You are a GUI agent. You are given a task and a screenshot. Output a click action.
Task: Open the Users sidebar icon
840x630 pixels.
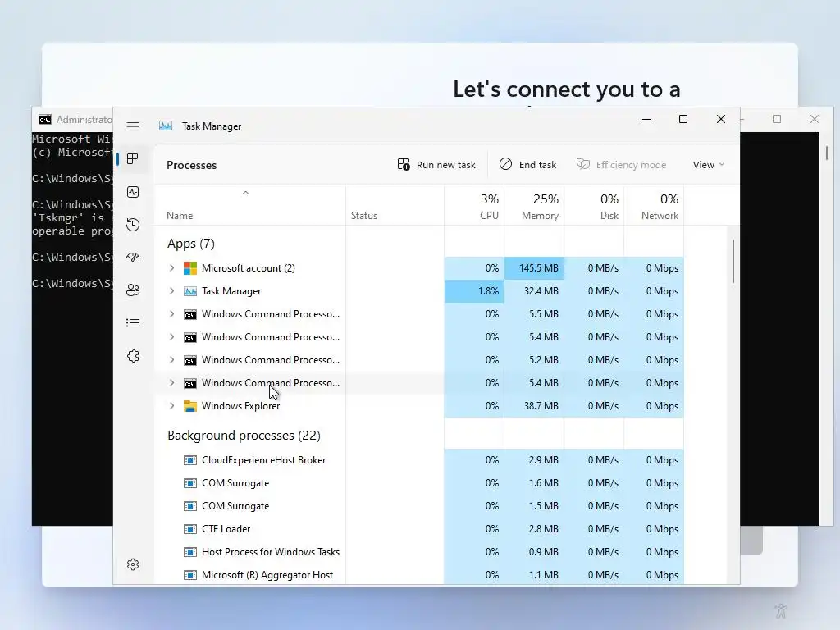click(x=133, y=290)
